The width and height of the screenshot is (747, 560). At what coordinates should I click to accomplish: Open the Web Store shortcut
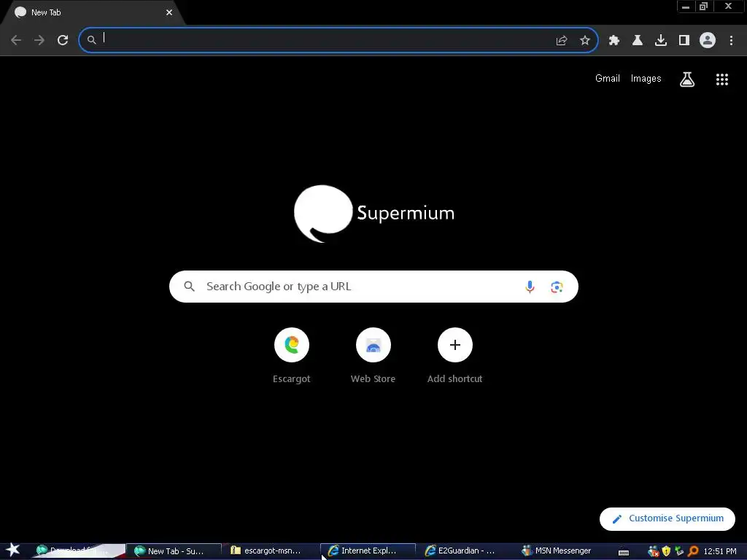click(x=373, y=355)
